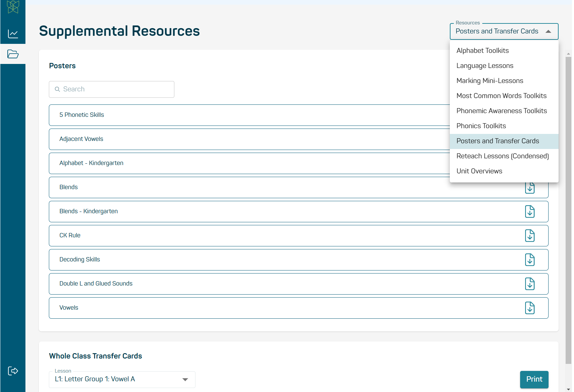The width and height of the screenshot is (574, 392).
Task: Click the app logo in the top-left corner
Action: [x=13, y=7]
